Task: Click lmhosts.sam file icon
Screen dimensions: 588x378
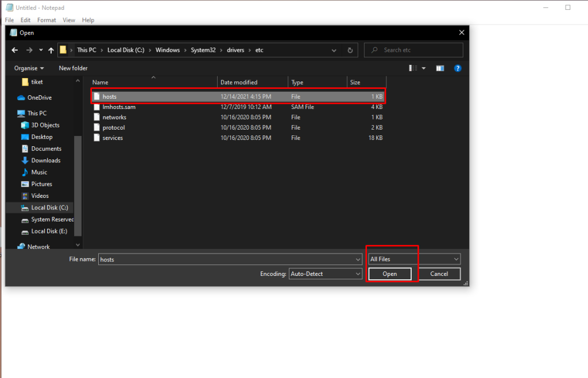Action: click(x=96, y=107)
